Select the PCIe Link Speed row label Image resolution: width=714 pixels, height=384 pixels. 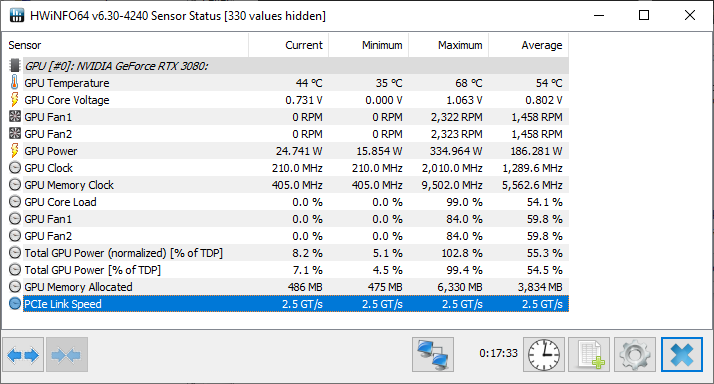pos(63,304)
